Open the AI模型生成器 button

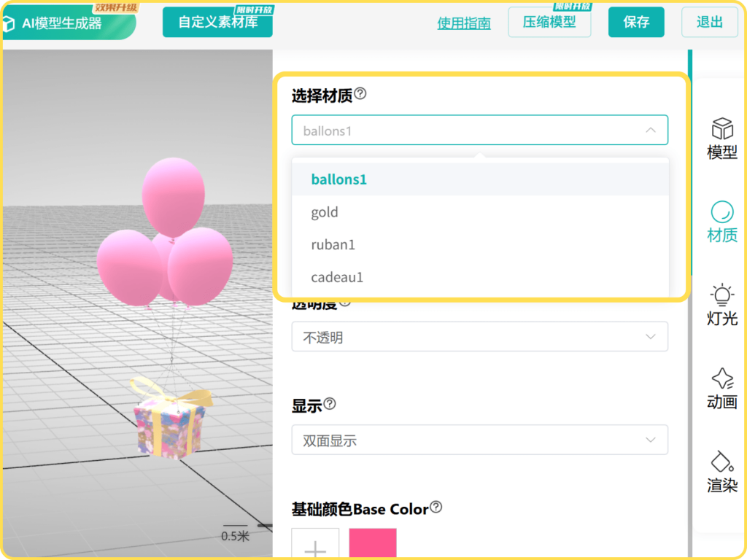click(x=69, y=23)
